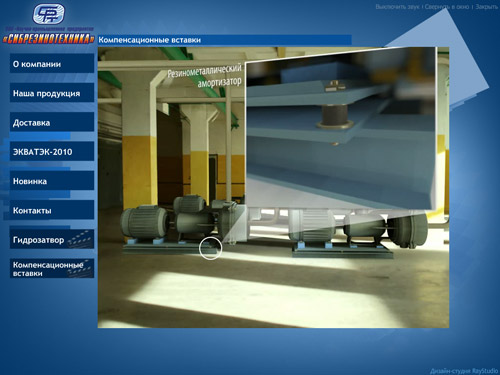Screen dimensions: 500x375
Task: Click the 'Резинометаллический амортизатор' caption
Action: [x=205, y=76]
